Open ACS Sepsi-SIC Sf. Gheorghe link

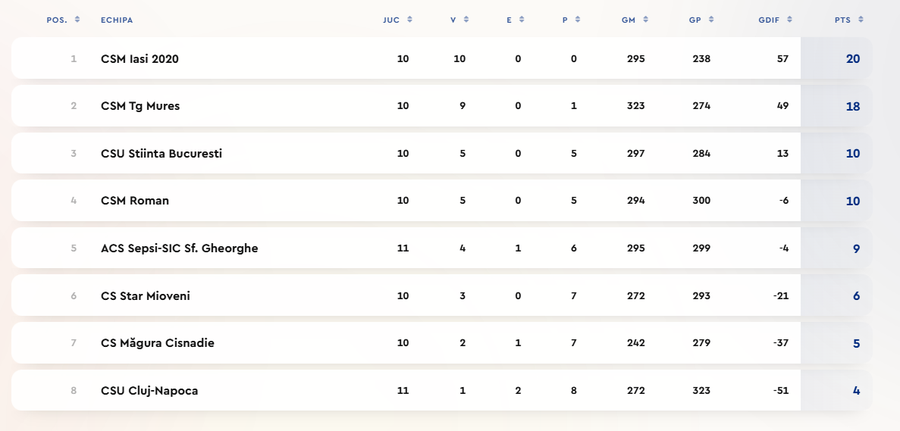[179, 248]
